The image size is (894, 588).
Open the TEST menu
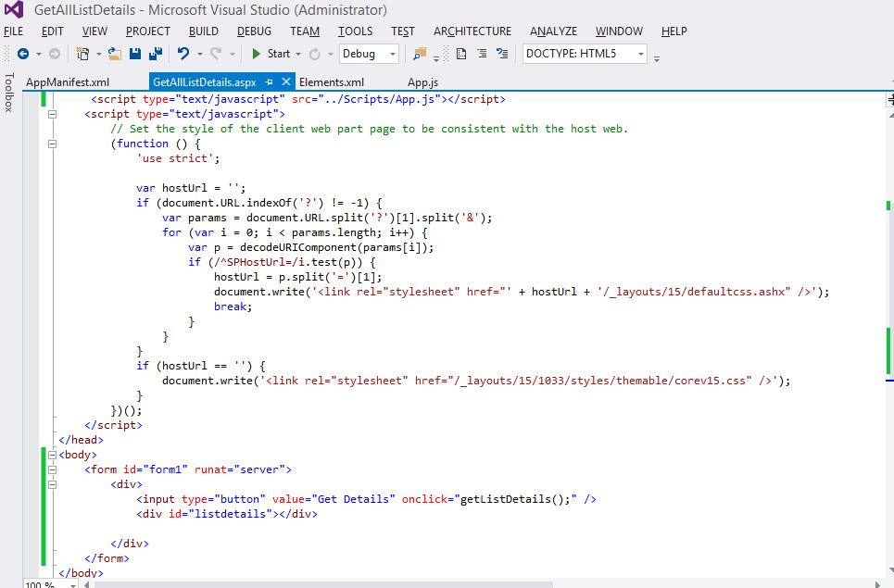[402, 31]
